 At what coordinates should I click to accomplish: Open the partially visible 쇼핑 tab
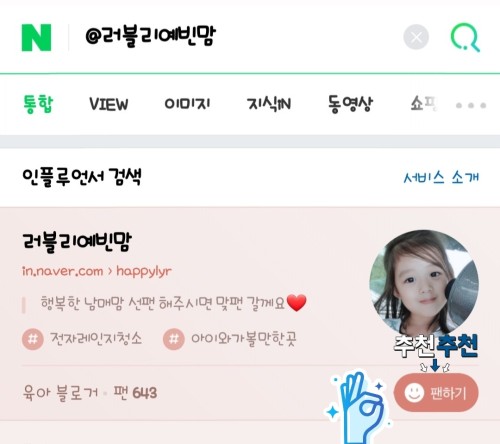424,104
